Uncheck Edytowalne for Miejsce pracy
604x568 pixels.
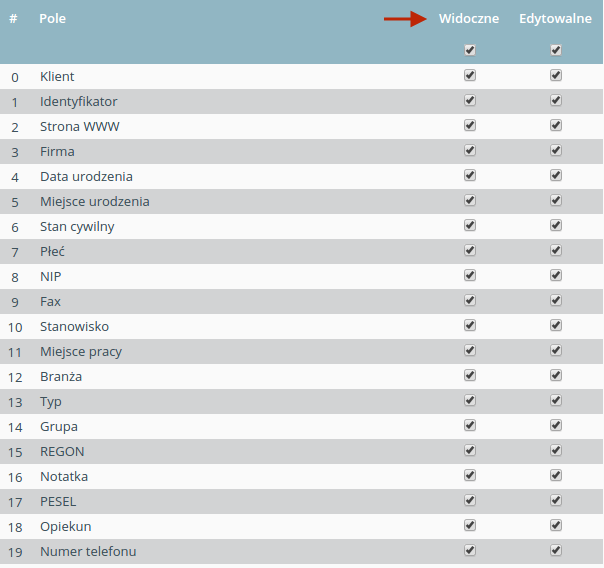tap(555, 350)
